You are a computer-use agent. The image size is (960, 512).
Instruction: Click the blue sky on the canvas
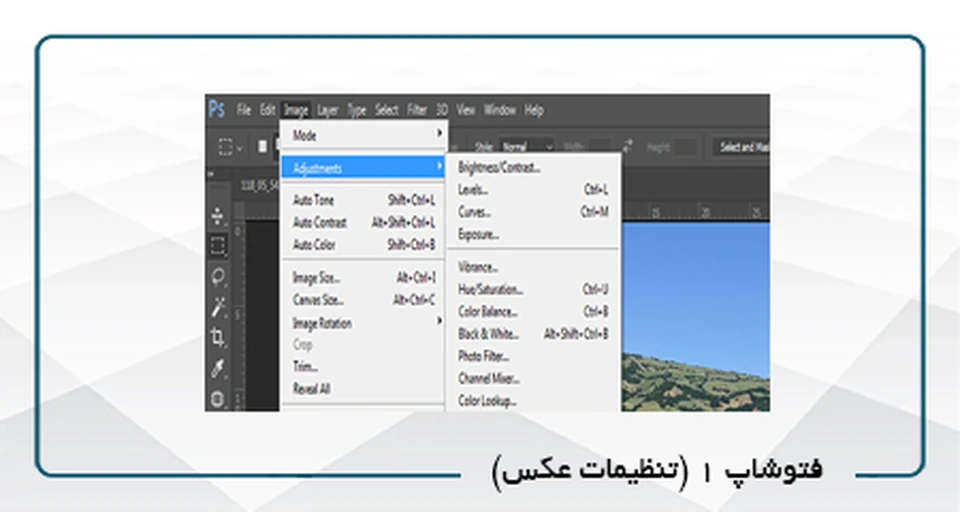tap(700, 280)
